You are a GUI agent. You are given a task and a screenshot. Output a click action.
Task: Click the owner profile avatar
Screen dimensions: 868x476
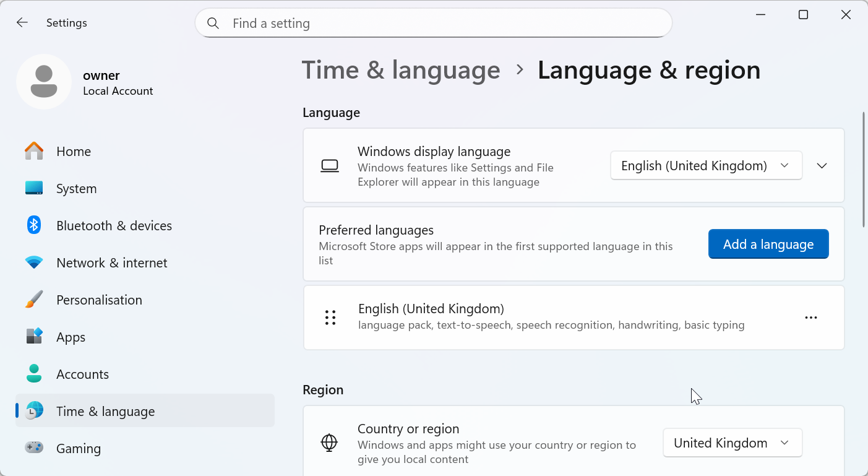point(44,82)
